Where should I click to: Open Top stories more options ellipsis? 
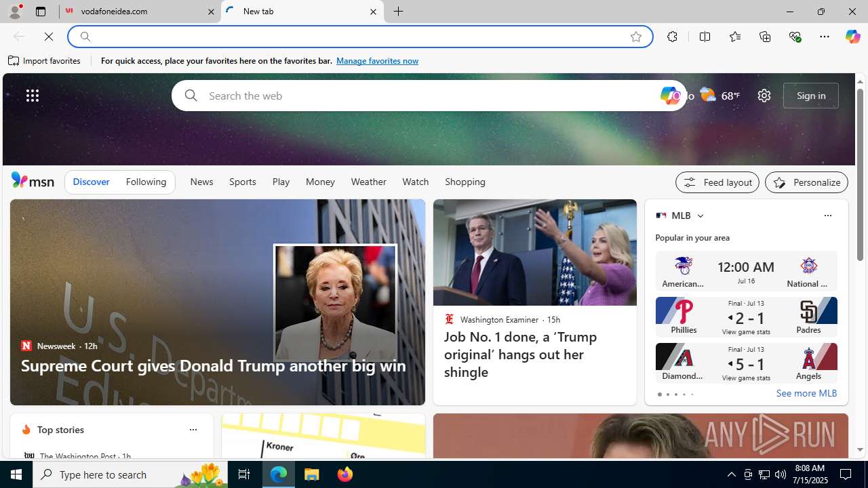[x=193, y=430]
